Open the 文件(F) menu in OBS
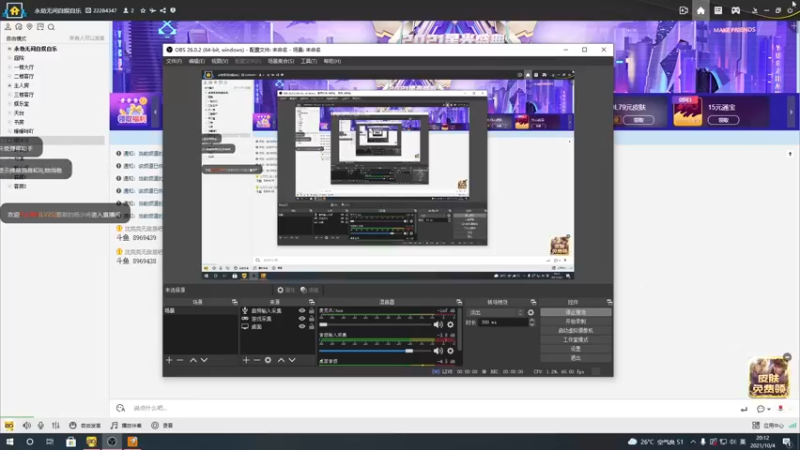Image resolution: width=800 pixels, height=450 pixels. pos(174,61)
